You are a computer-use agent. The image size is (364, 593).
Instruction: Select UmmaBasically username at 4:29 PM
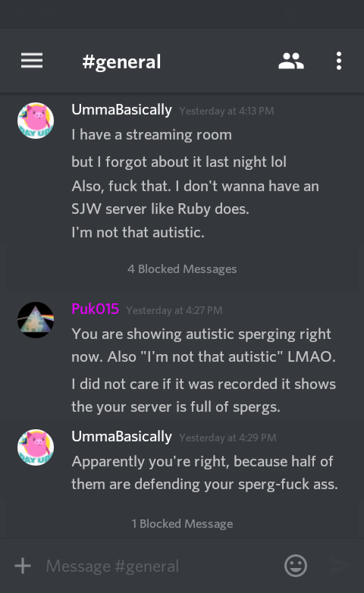click(122, 437)
